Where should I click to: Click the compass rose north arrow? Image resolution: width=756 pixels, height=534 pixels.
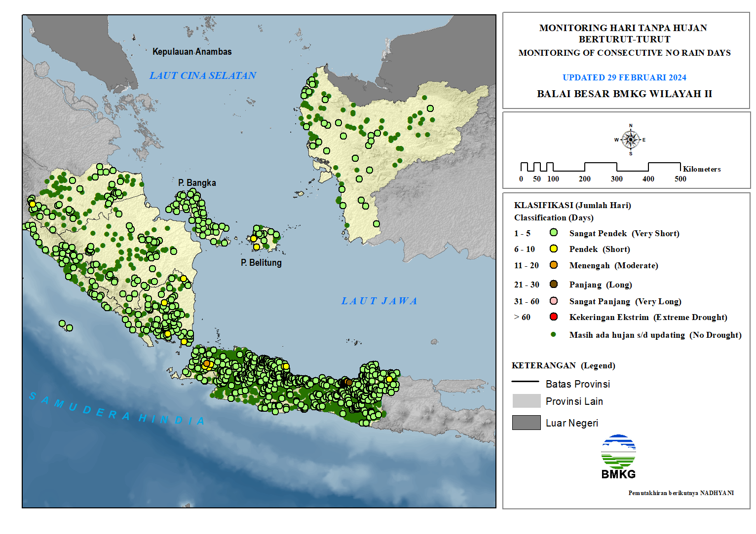(x=631, y=140)
